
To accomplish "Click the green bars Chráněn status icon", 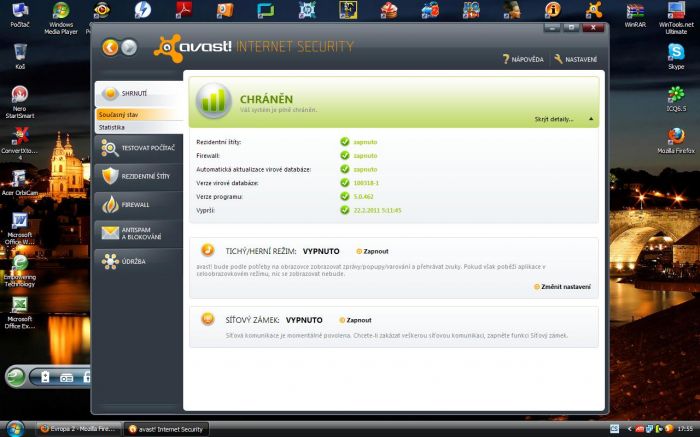I will coord(213,100).
